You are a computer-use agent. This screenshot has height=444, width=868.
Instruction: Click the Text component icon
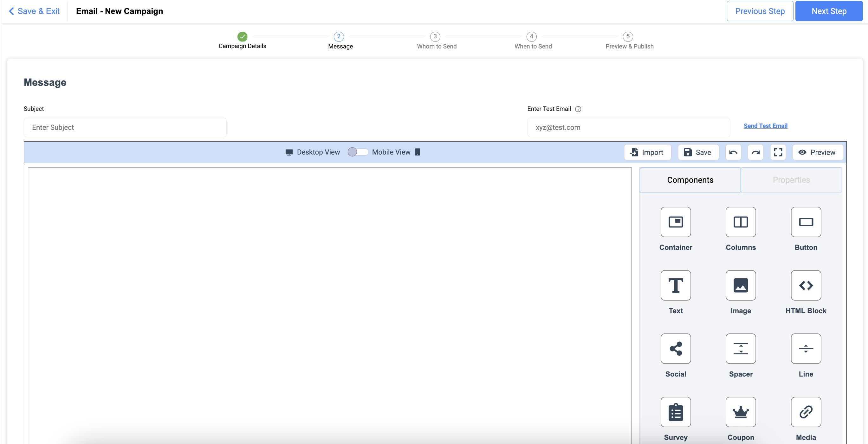[676, 285]
